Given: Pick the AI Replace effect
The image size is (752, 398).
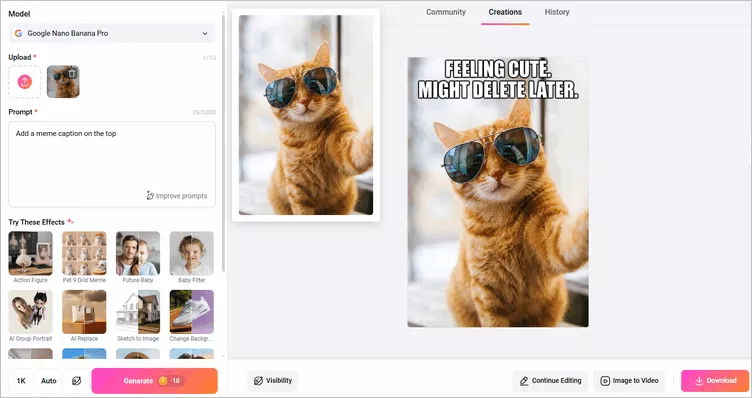Looking at the screenshot, I should pyautogui.click(x=84, y=312).
